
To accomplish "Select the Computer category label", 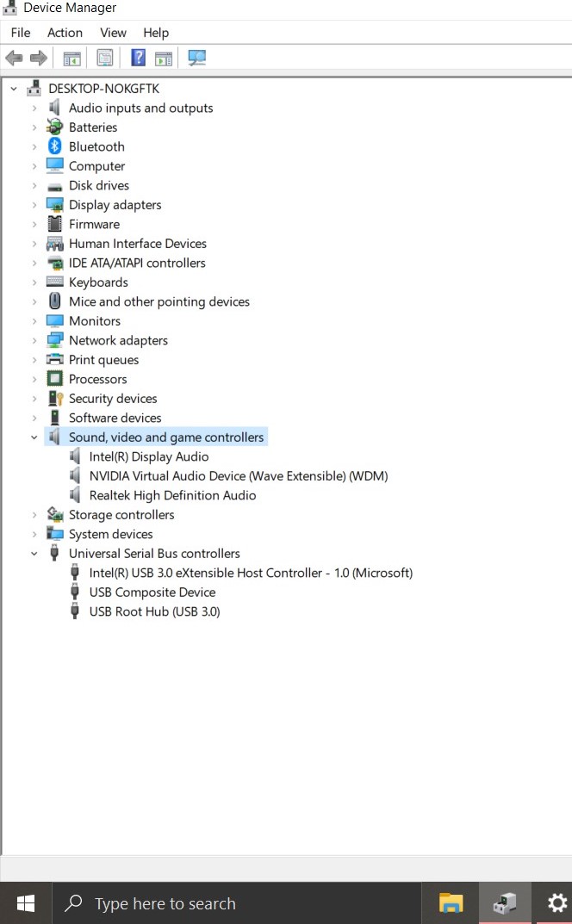I will [x=96, y=166].
